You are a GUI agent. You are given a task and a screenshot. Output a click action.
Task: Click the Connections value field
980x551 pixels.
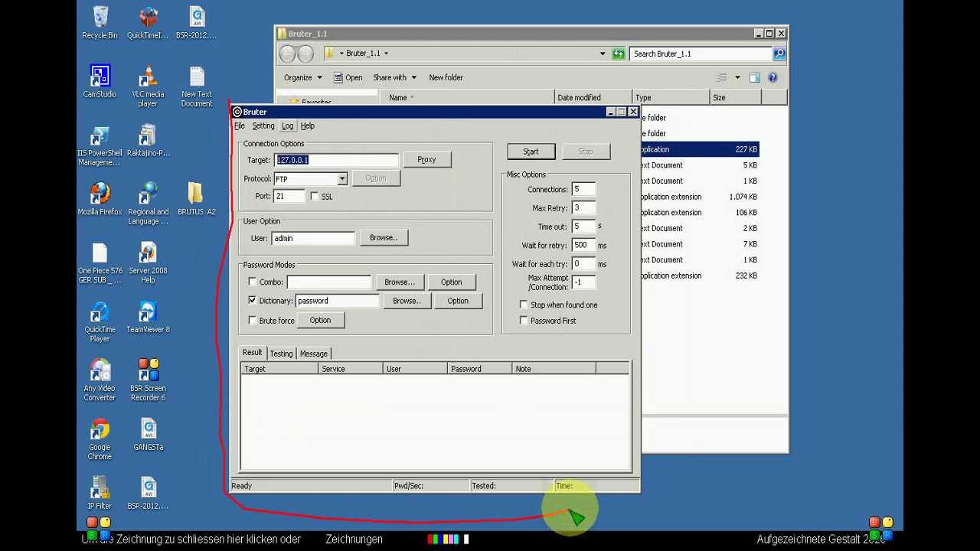click(583, 190)
